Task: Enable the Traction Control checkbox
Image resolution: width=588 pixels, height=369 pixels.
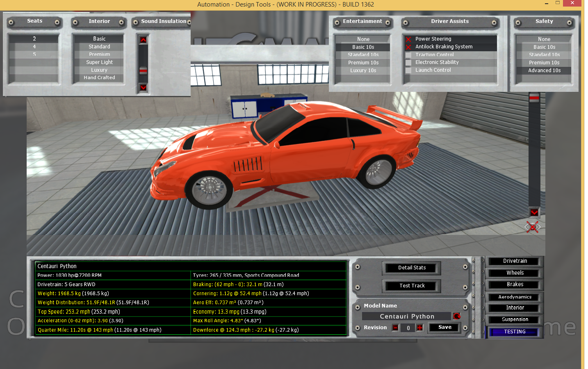Action: click(x=408, y=55)
